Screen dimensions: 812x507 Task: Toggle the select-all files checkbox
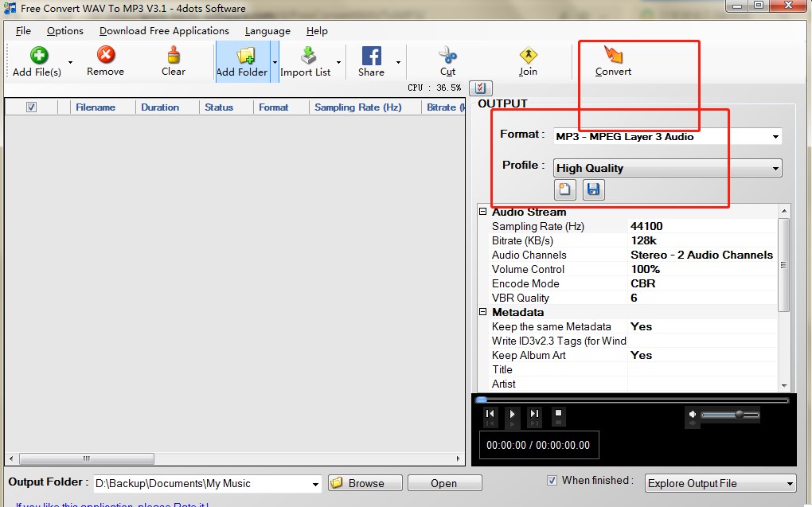(x=31, y=107)
